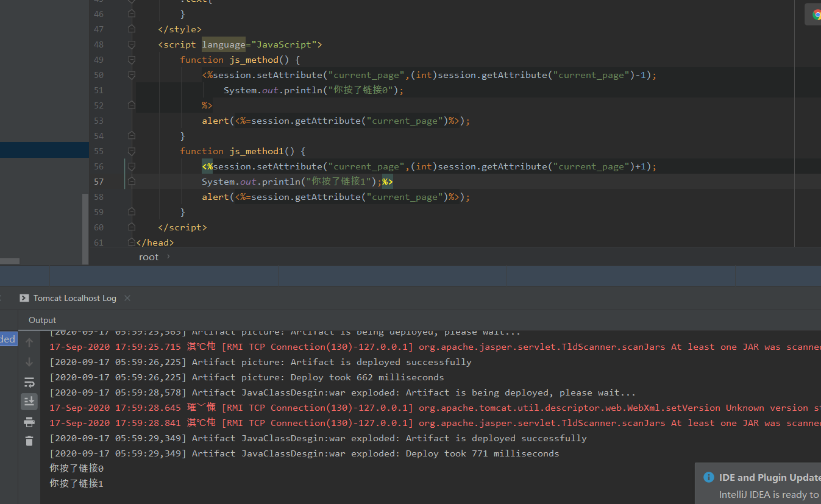
Task: Click the terminal icon on Tomcat log tab
Action: (24, 298)
